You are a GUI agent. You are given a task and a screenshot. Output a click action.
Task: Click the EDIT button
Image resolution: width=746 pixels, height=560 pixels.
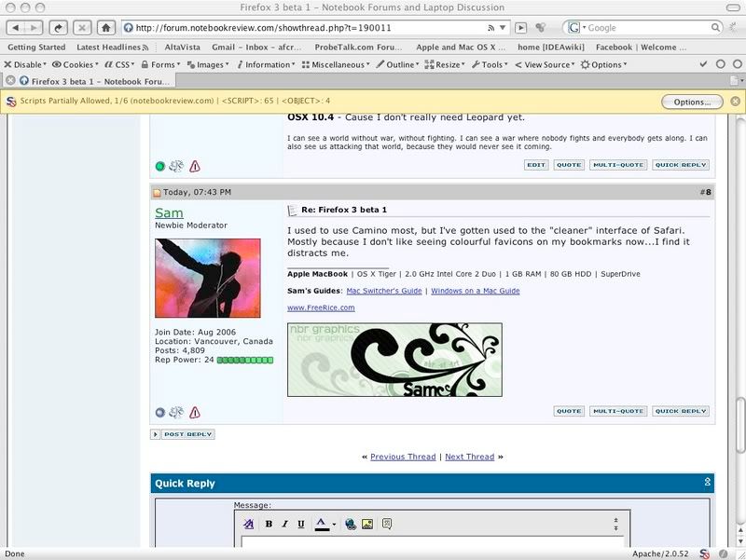(x=536, y=165)
